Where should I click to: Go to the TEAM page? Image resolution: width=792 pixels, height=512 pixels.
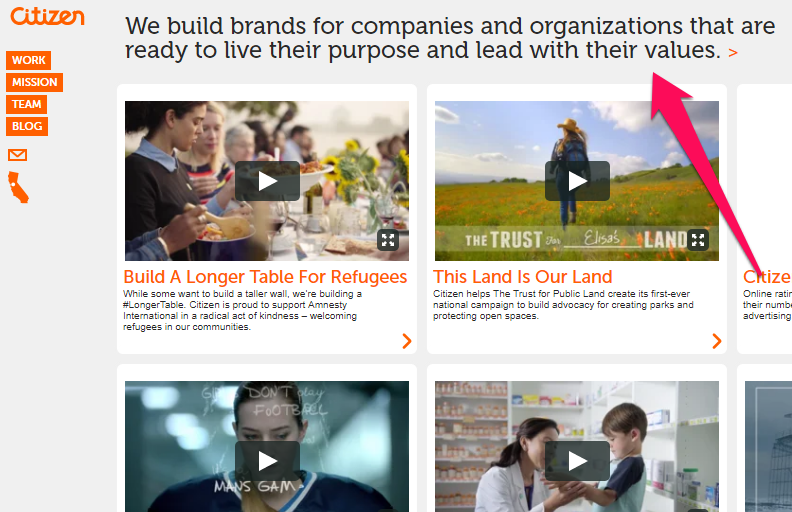[27, 105]
